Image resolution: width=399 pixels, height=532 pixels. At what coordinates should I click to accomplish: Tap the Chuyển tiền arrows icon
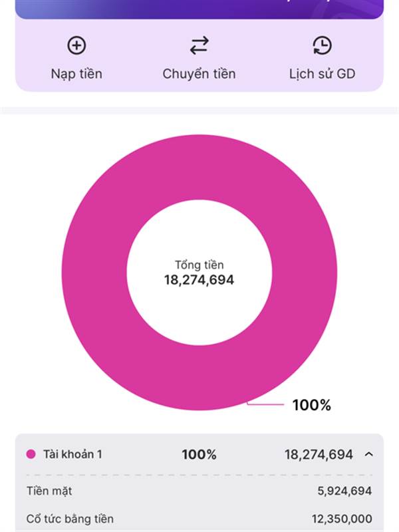coord(199,45)
